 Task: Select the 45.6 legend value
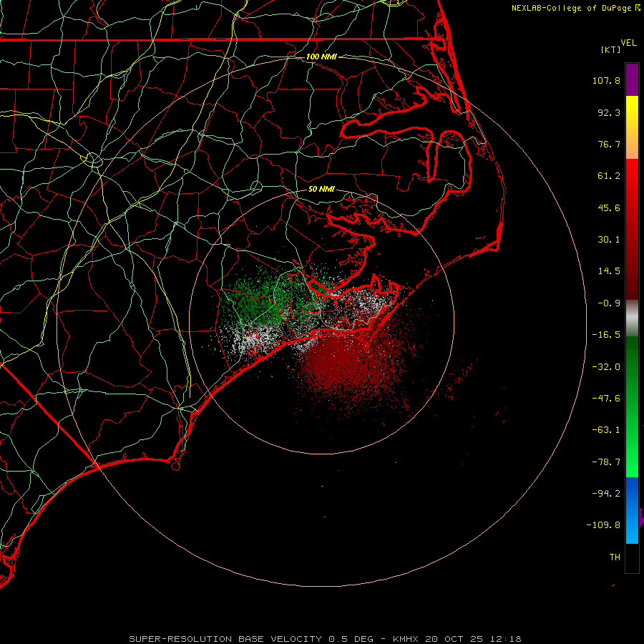(609, 208)
